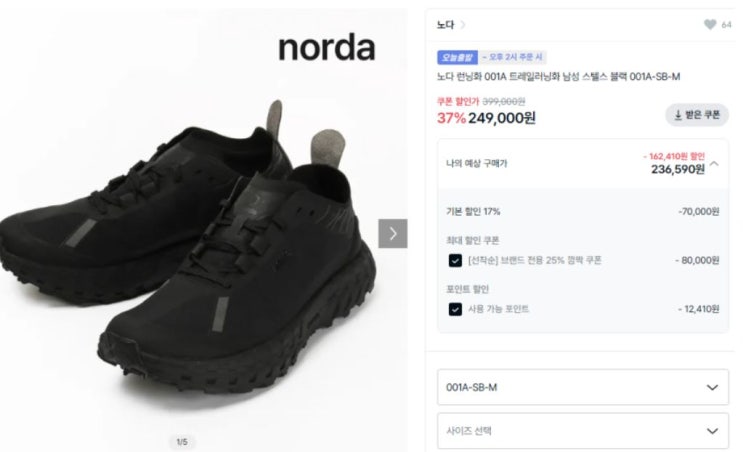Uncheck brand 25% coupon checkbox

pyautogui.click(x=455, y=261)
